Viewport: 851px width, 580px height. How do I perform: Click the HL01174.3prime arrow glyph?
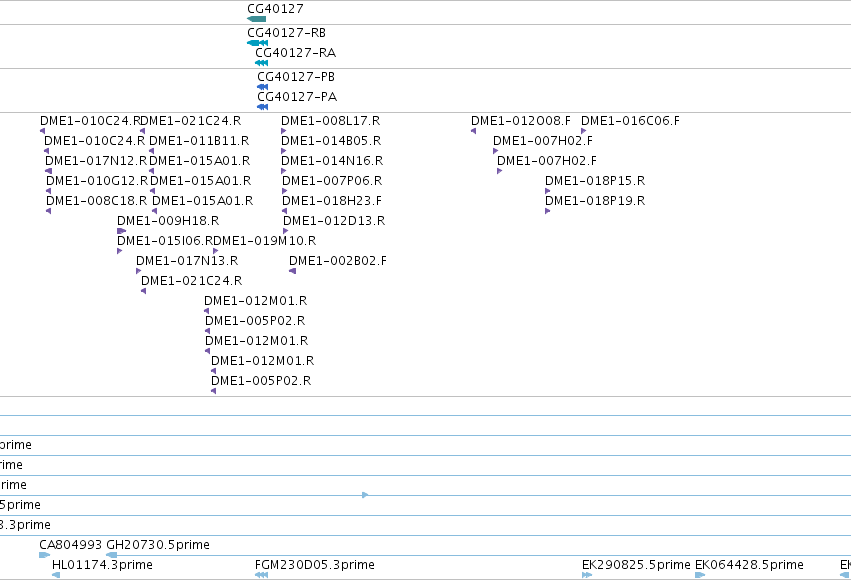pyautogui.click(x=55, y=575)
